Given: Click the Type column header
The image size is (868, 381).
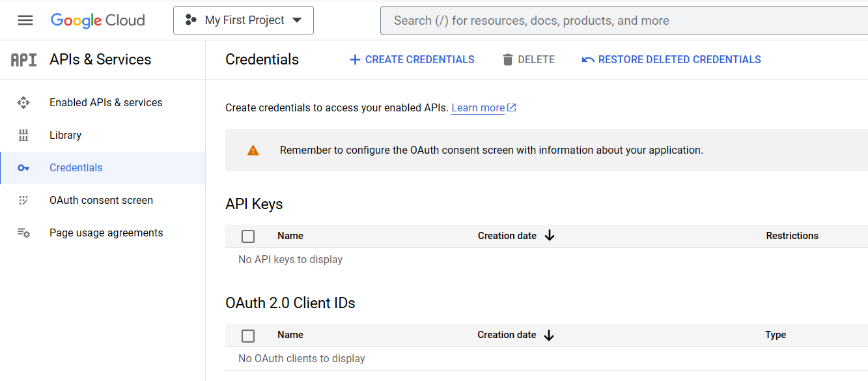Looking at the screenshot, I should [776, 335].
